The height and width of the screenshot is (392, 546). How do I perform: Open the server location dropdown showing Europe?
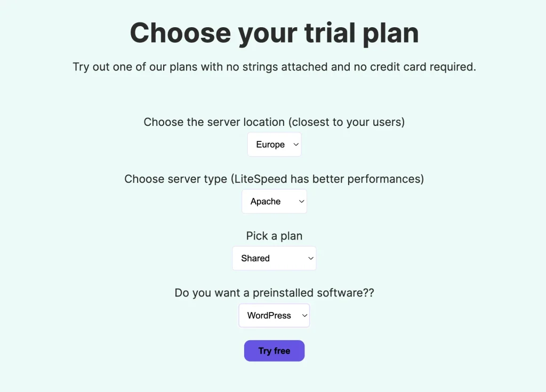[274, 144]
